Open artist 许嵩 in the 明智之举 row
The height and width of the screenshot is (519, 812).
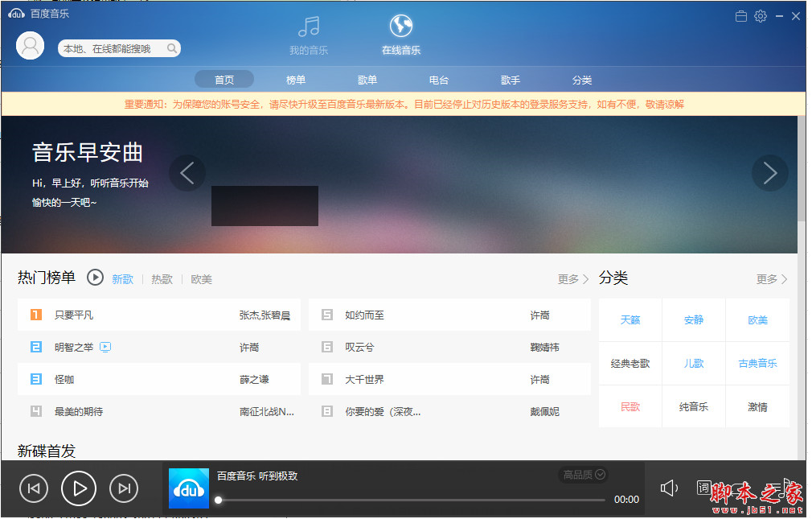pyautogui.click(x=249, y=348)
